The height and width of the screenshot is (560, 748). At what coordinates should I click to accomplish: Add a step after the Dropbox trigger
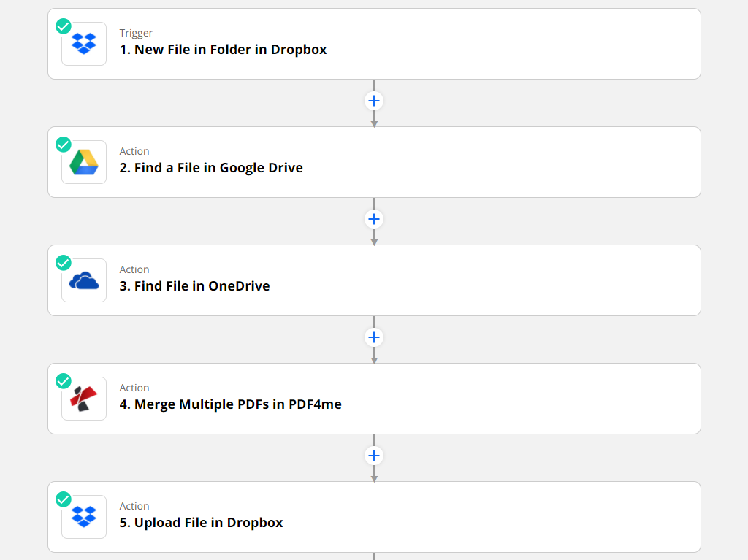[x=374, y=101]
